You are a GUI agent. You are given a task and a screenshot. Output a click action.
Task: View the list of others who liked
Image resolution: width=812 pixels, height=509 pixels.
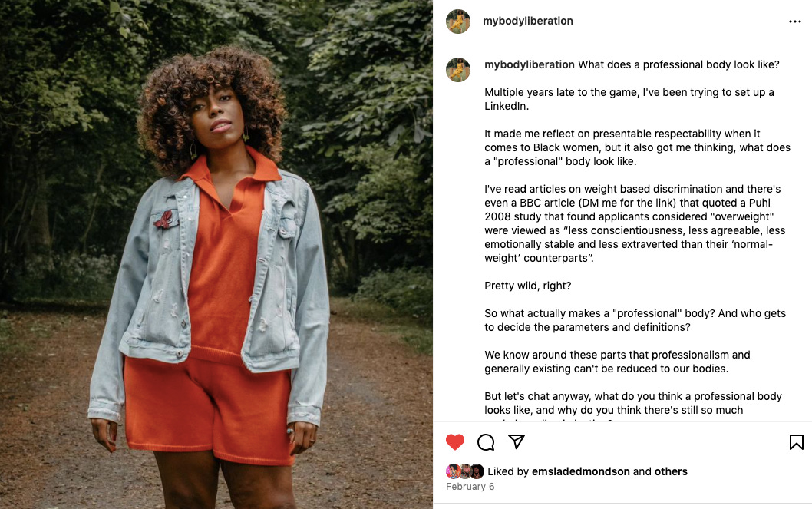[x=671, y=471]
